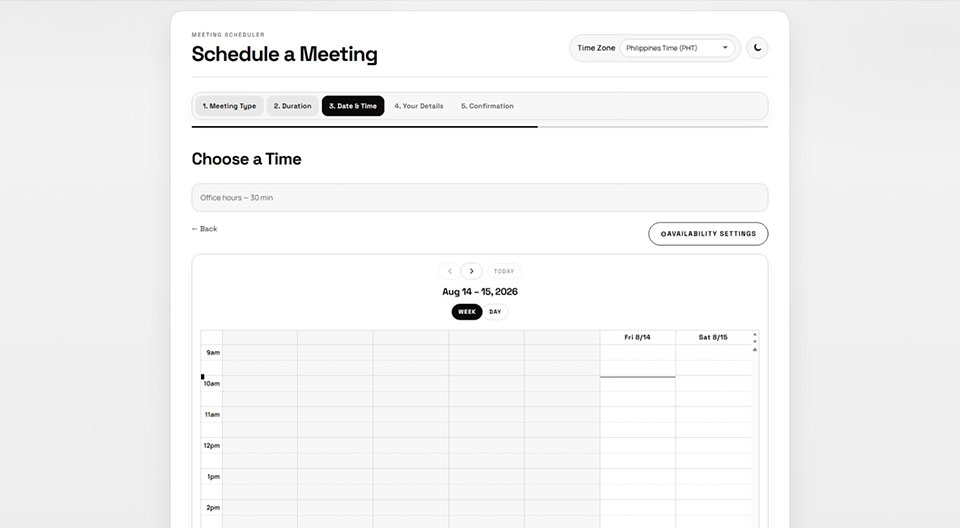This screenshot has height=528, width=960.
Task: Open the 1. Meeting Type step
Action: 229,106
